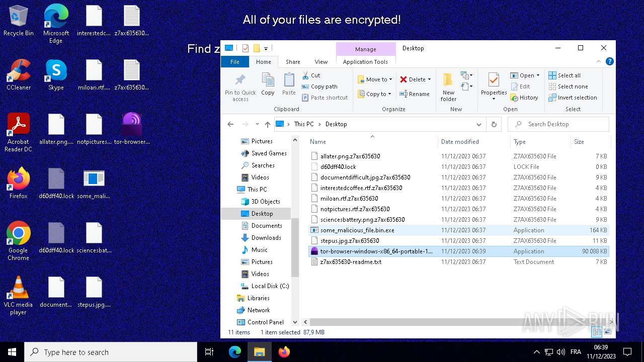644x362 pixels.
Task: Select some_malicious_file.bin.exe in list
Action: click(458, 230)
